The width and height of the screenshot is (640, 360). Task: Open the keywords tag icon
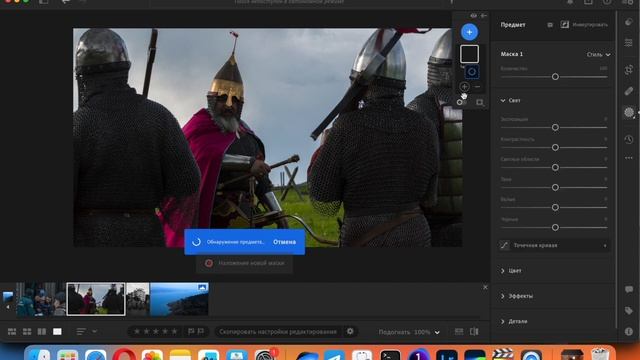629,311
